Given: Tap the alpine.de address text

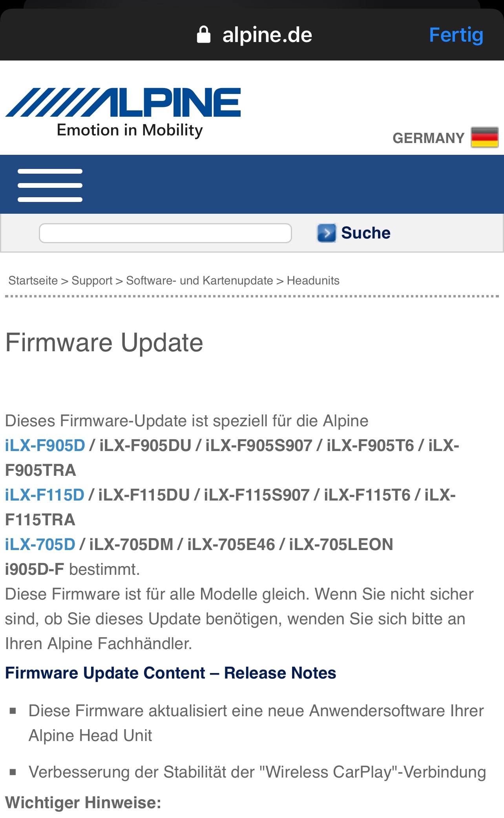Looking at the screenshot, I should [x=267, y=35].
